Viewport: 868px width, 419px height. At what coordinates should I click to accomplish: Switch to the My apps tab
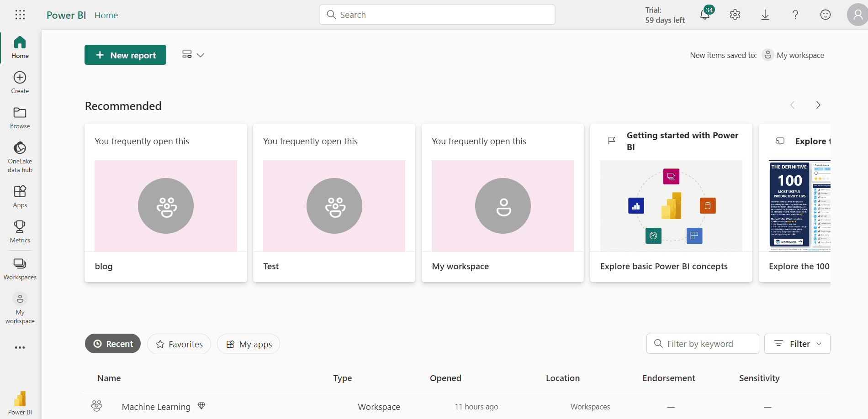coord(249,344)
